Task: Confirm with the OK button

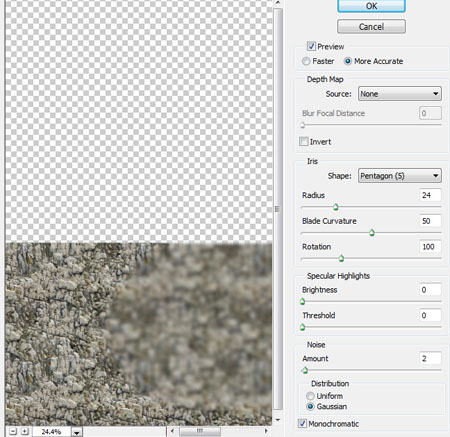Action: coord(371,6)
